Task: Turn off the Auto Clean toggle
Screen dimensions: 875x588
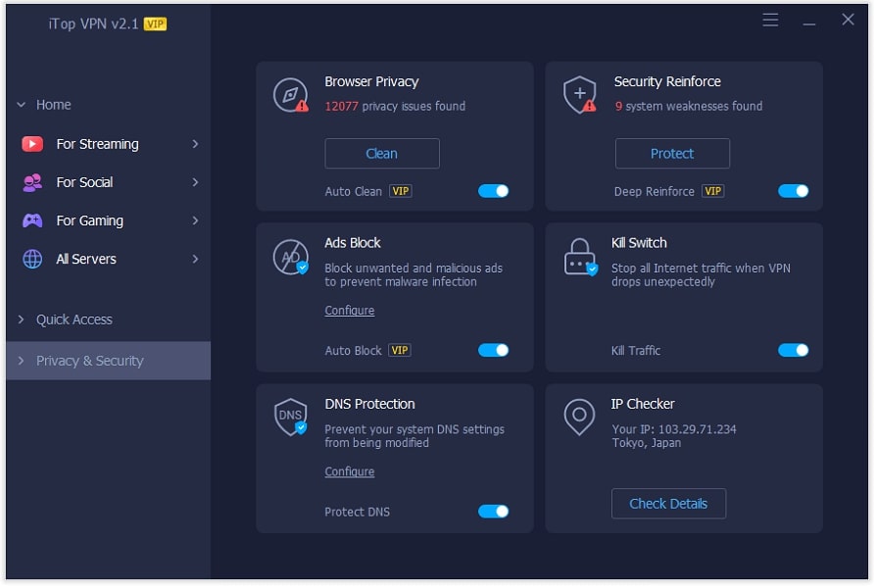Action: pos(493,191)
